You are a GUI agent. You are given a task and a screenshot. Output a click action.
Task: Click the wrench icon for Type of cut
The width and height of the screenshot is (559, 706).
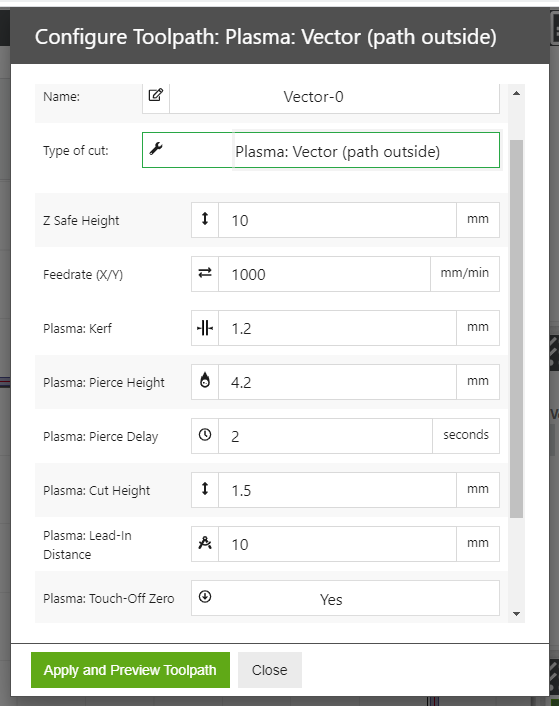tap(156, 148)
